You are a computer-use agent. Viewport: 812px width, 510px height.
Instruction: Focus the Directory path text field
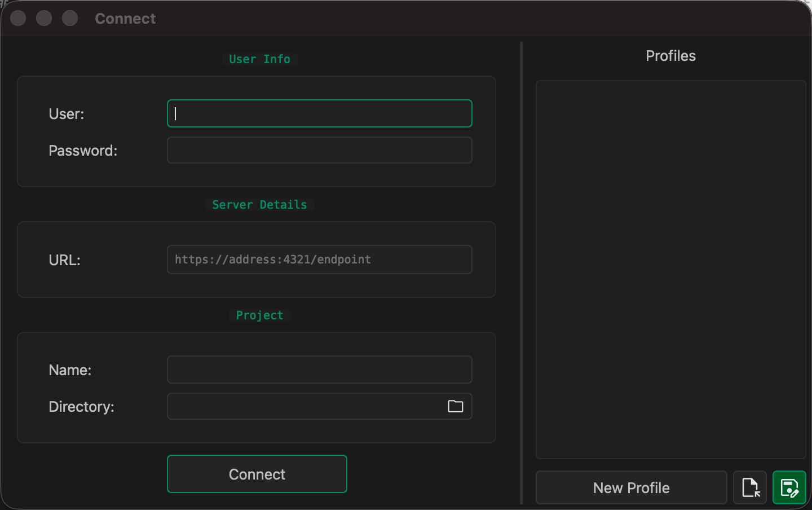pyautogui.click(x=304, y=406)
